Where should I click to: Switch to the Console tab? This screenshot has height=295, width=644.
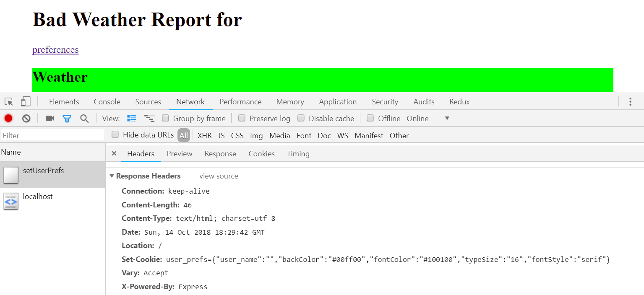tap(107, 102)
